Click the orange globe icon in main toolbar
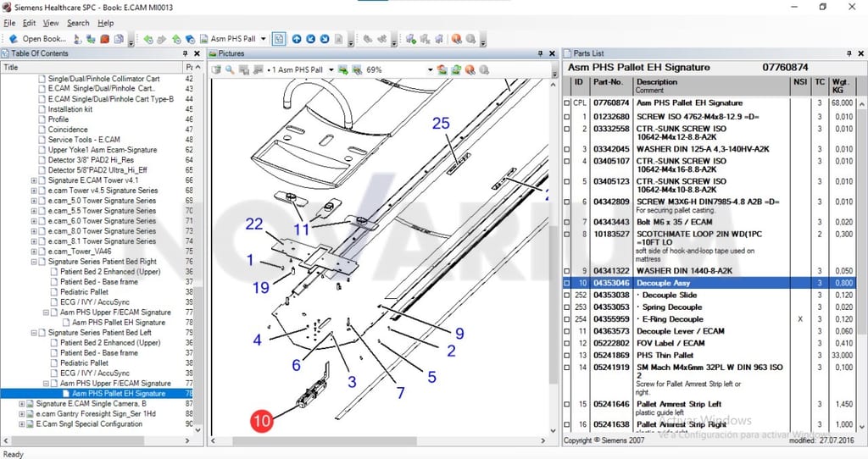This screenshot has width=868, height=459. (456, 39)
